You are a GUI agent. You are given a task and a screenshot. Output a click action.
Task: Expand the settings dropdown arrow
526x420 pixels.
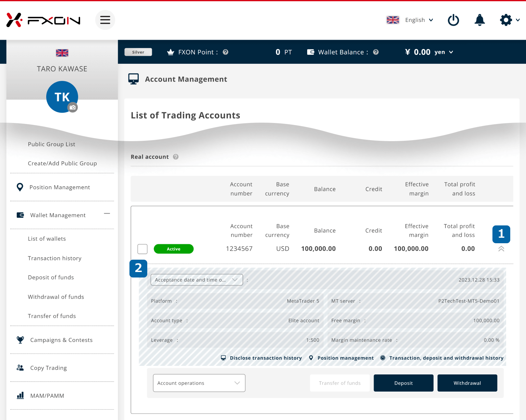pyautogui.click(x=518, y=20)
